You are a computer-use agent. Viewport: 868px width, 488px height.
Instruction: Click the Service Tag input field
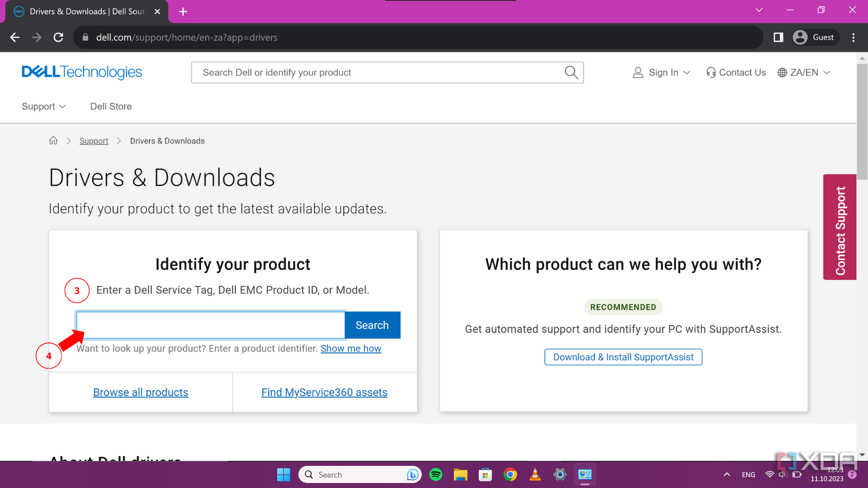pos(211,325)
